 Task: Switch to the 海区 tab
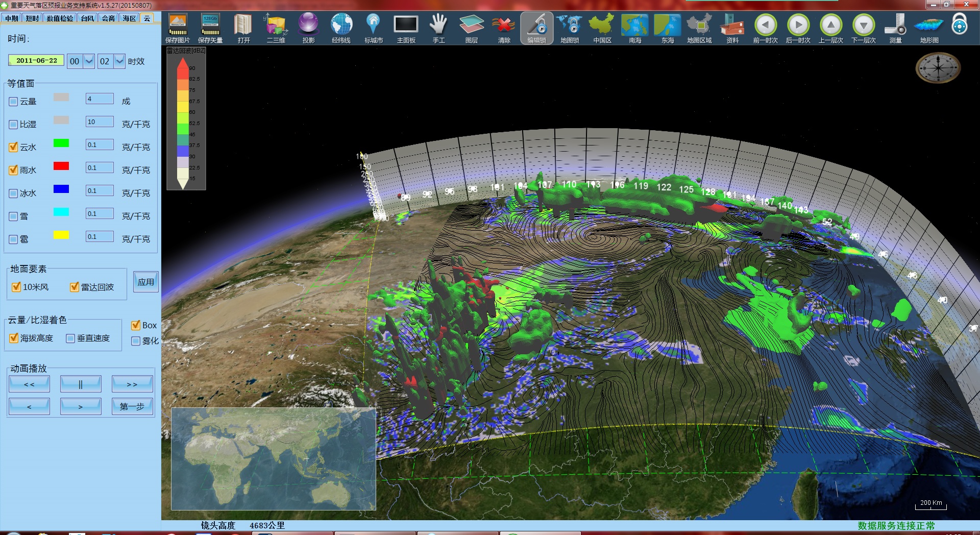pyautogui.click(x=129, y=18)
